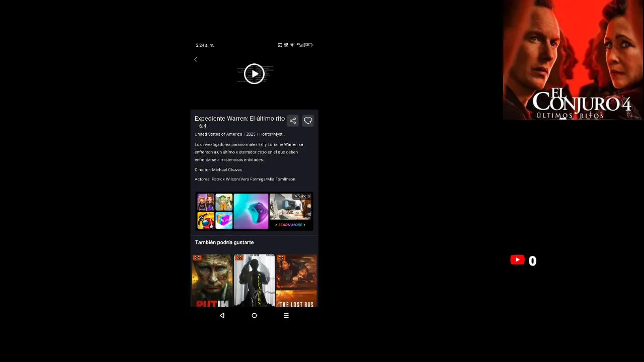The height and width of the screenshot is (362, 644).
Task: Click United States of America text
Action: pos(218,134)
